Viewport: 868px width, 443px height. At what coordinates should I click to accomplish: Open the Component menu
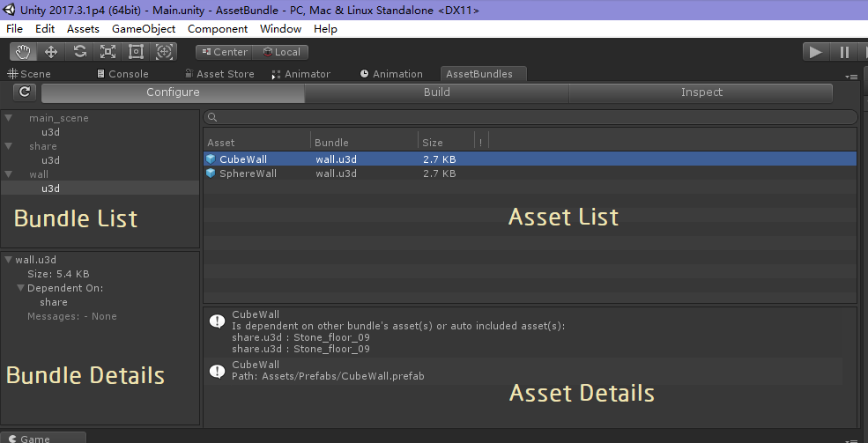point(218,29)
